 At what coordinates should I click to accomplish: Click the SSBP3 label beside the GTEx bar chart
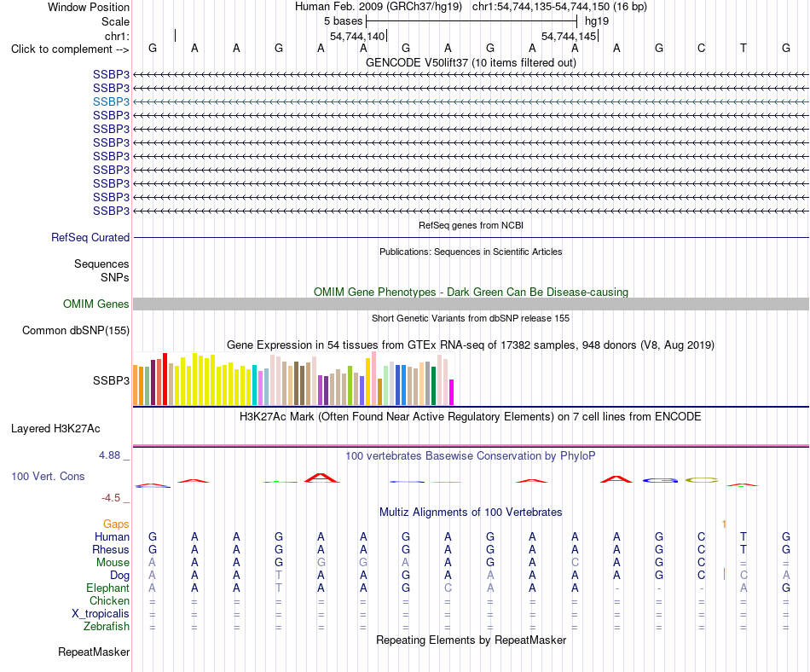(x=111, y=380)
